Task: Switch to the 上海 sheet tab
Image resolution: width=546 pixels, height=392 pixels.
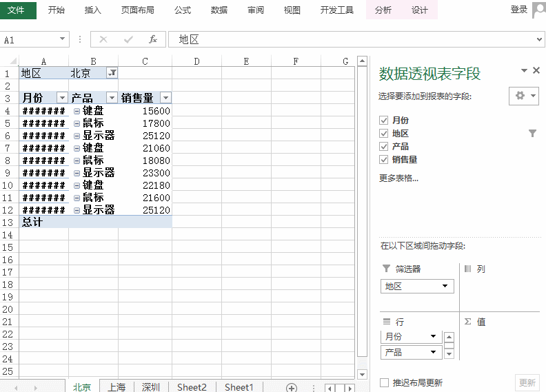Action: tap(117, 387)
